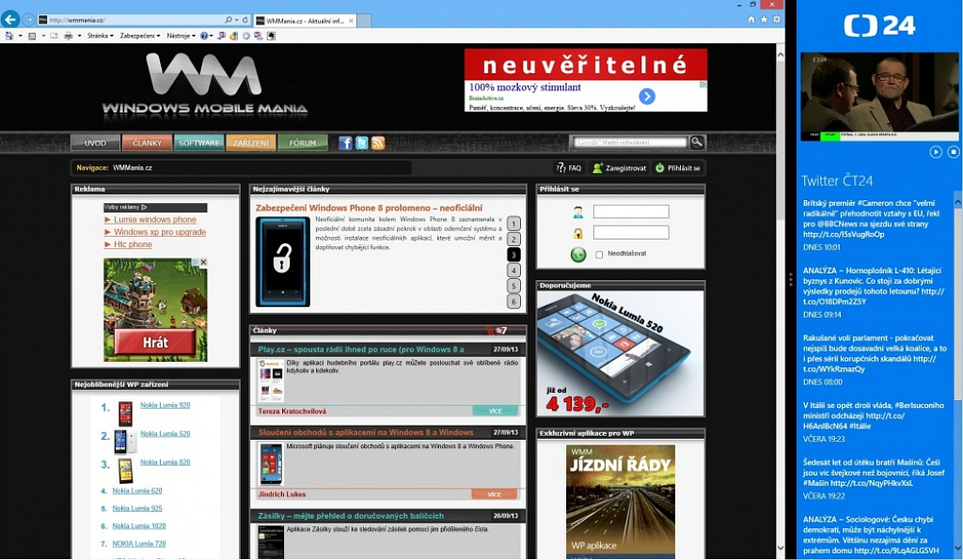Click the last command bar icon

click(x=271, y=36)
